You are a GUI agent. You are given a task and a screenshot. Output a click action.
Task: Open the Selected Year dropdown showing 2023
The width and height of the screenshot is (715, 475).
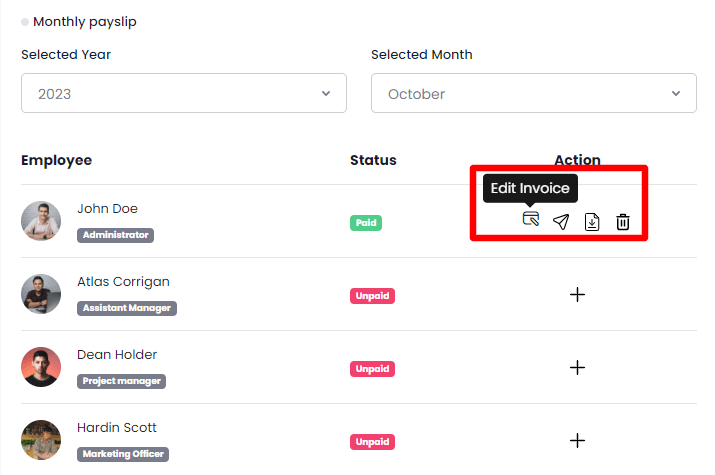184,94
